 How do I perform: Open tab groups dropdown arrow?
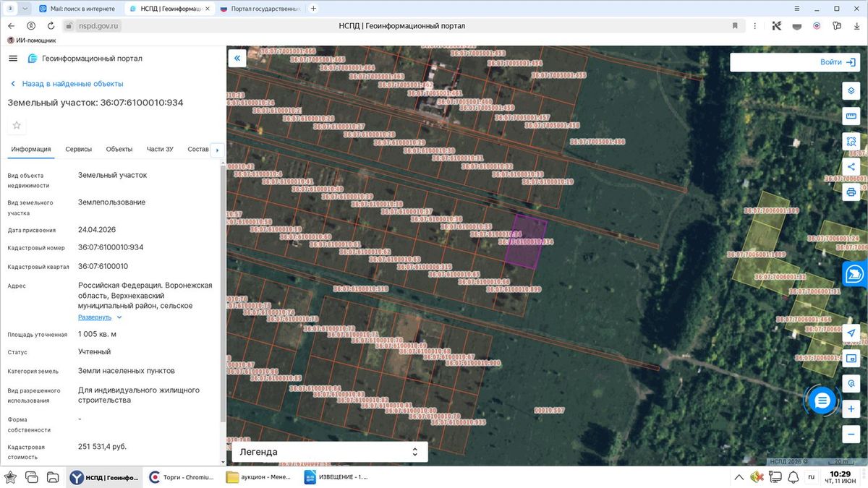point(25,9)
